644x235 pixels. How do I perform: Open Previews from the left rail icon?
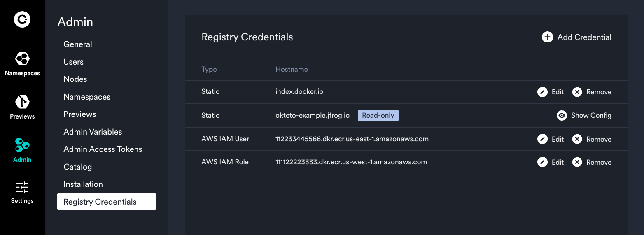22,102
